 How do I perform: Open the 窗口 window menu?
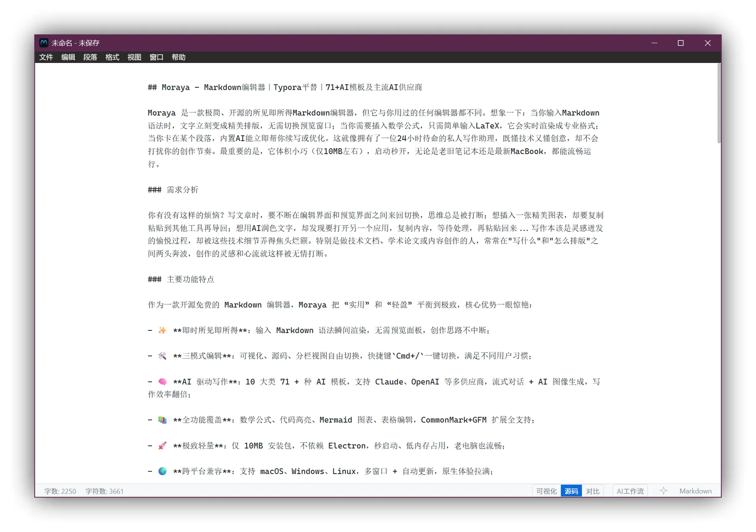[x=156, y=57]
